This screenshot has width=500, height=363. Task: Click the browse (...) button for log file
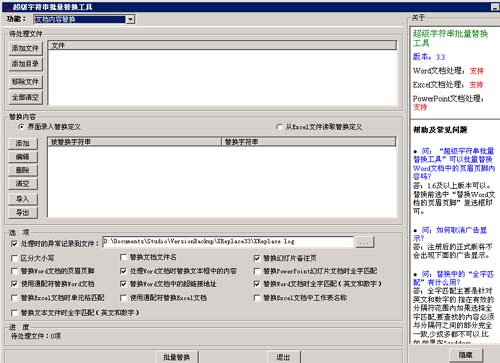pyautogui.click(x=364, y=242)
